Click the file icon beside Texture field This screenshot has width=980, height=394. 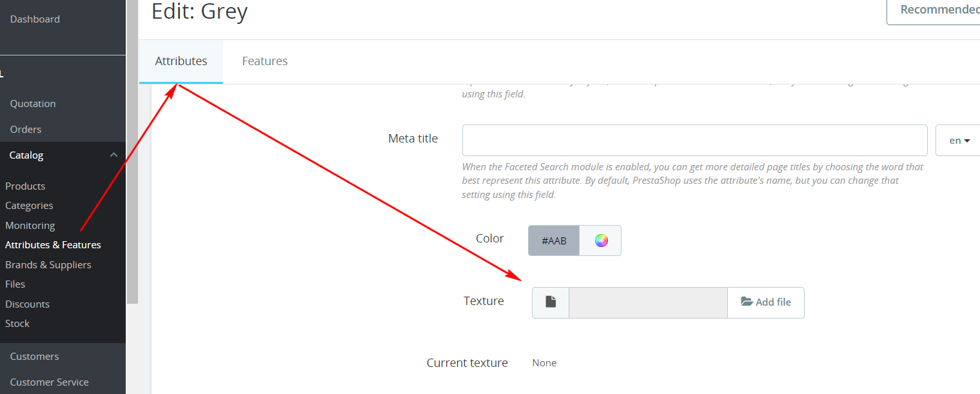click(551, 302)
